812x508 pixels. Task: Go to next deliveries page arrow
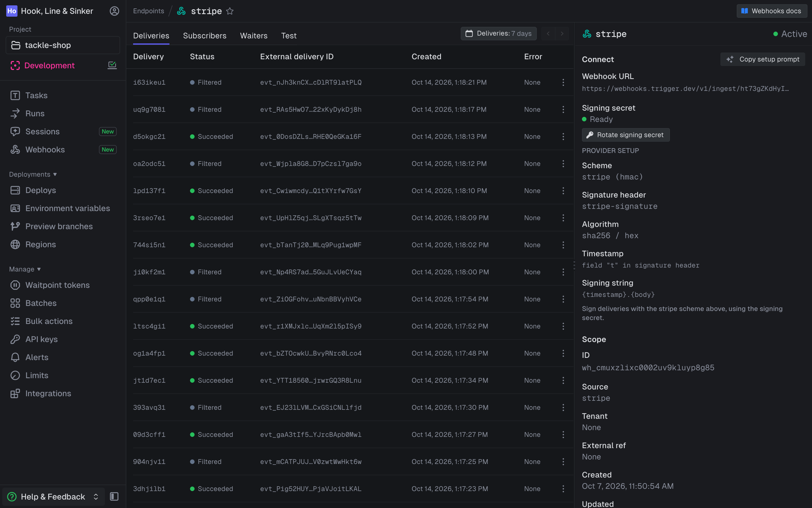point(562,34)
